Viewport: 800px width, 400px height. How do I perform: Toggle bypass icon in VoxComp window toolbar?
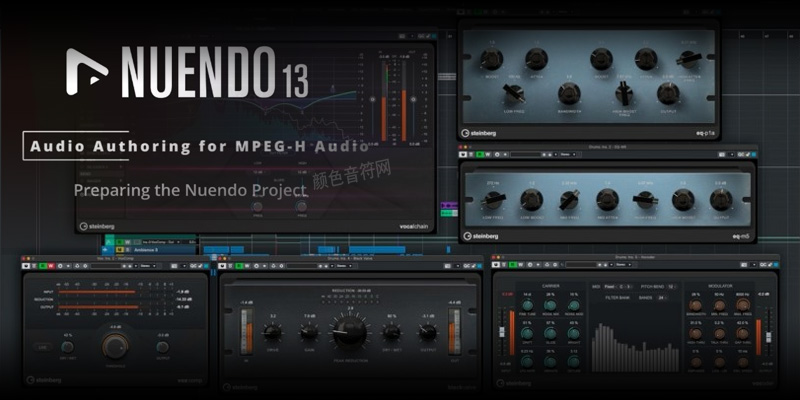pos(25,266)
